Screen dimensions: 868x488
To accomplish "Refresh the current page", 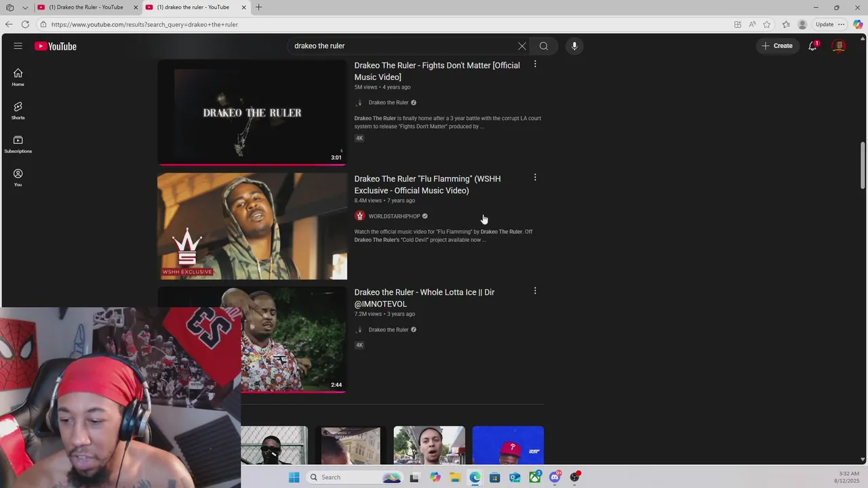I will (25, 24).
